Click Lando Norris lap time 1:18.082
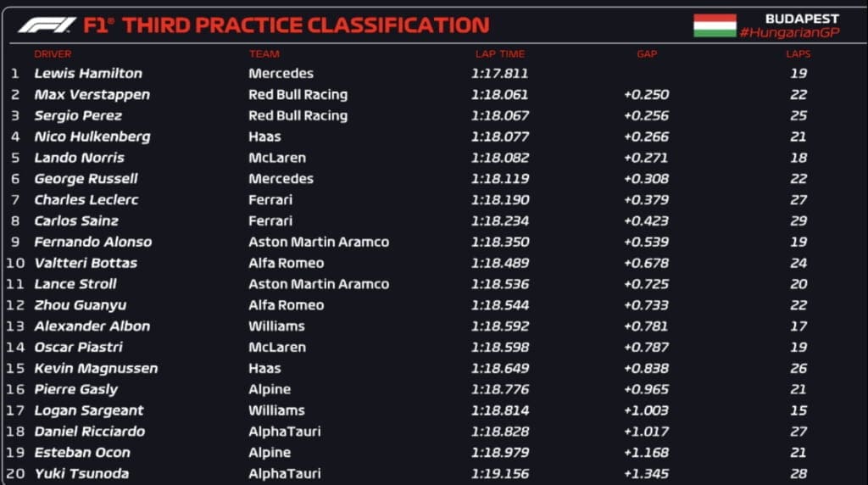Viewport: 868px width, 485px height. [x=500, y=158]
